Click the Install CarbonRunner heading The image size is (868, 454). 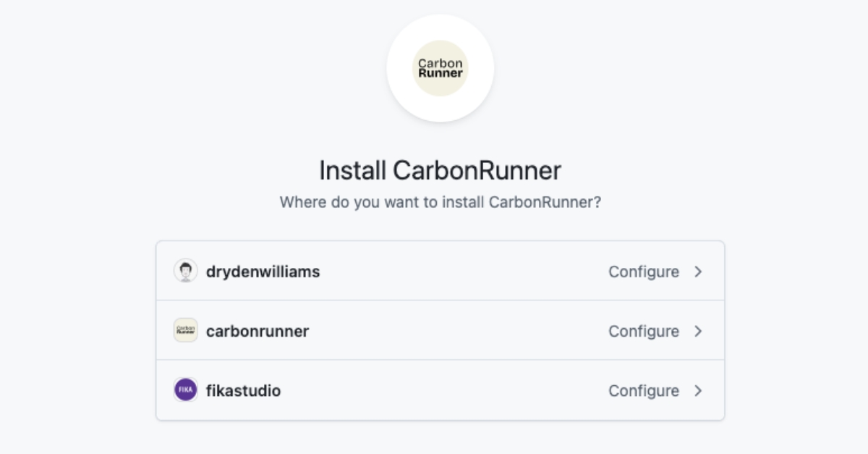(x=440, y=171)
